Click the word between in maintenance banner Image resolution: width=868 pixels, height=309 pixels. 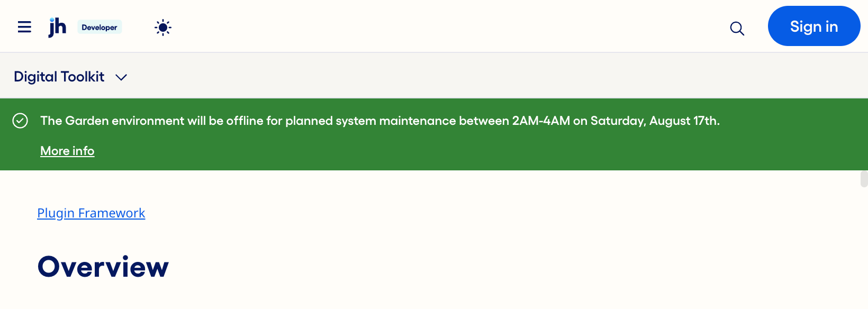[484, 121]
